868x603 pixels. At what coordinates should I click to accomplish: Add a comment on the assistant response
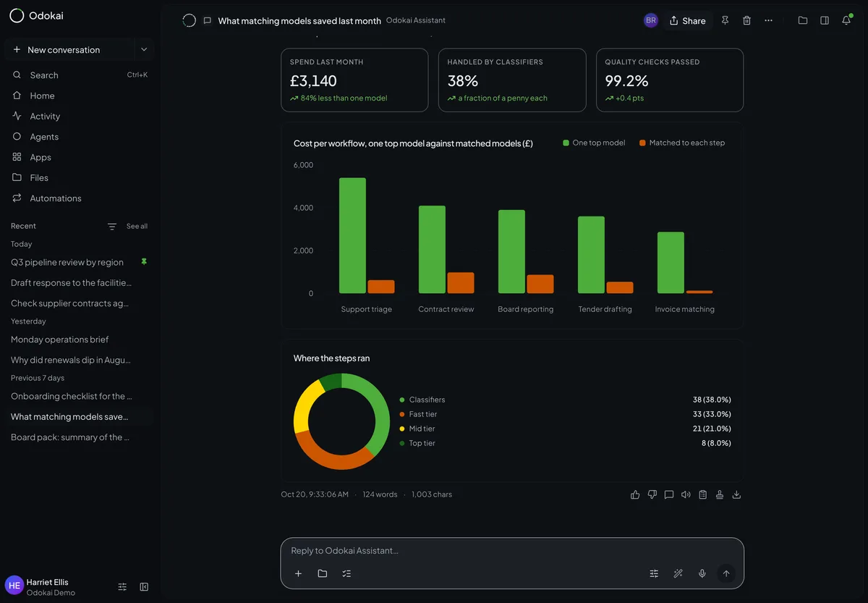coord(669,494)
